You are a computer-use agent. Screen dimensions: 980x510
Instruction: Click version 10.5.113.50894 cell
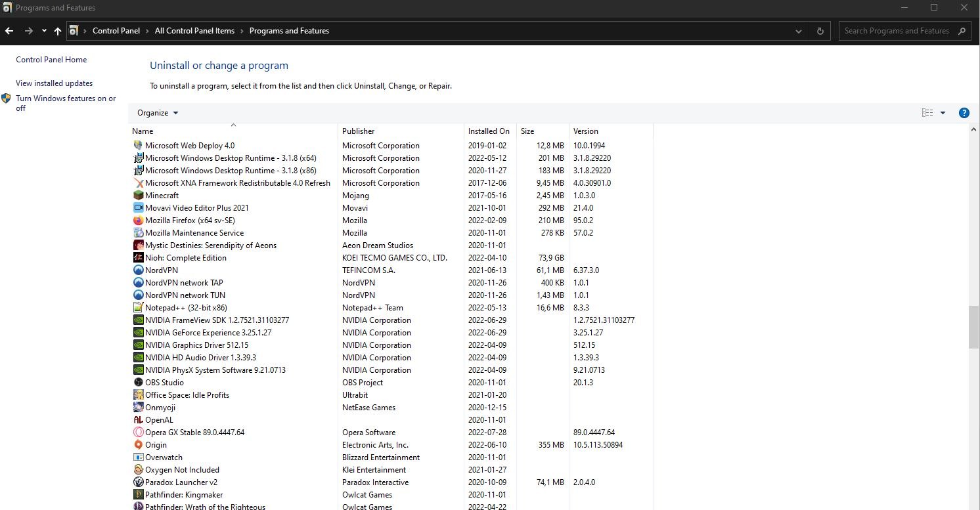click(x=598, y=445)
